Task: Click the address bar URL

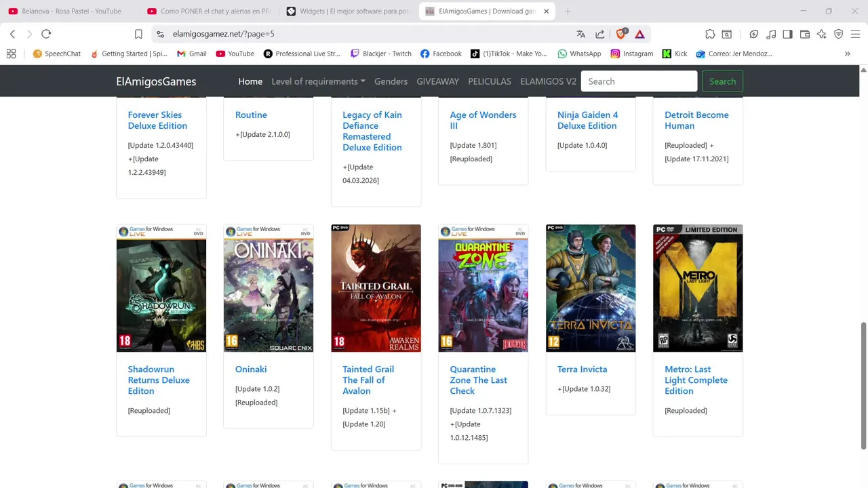Action: pyautogui.click(x=223, y=34)
